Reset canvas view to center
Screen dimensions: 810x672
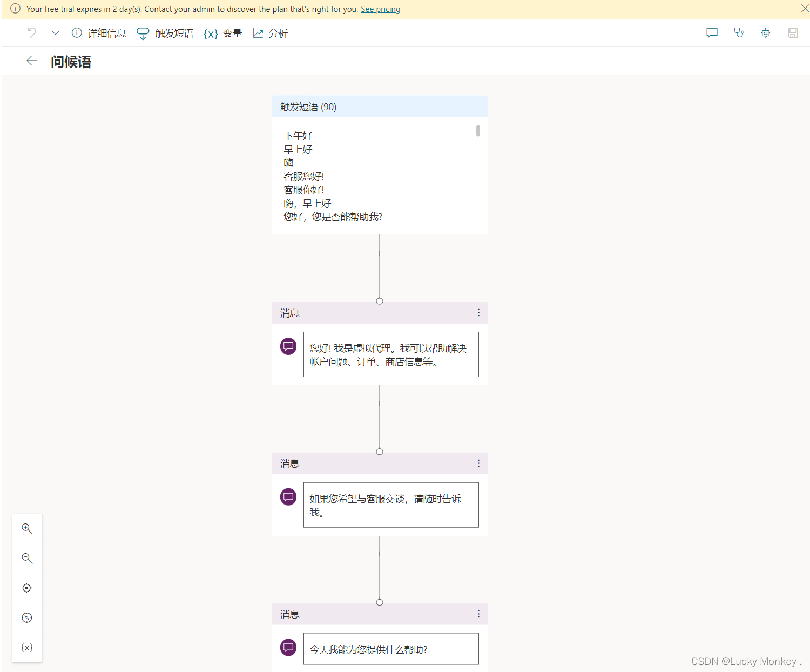pyautogui.click(x=27, y=588)
